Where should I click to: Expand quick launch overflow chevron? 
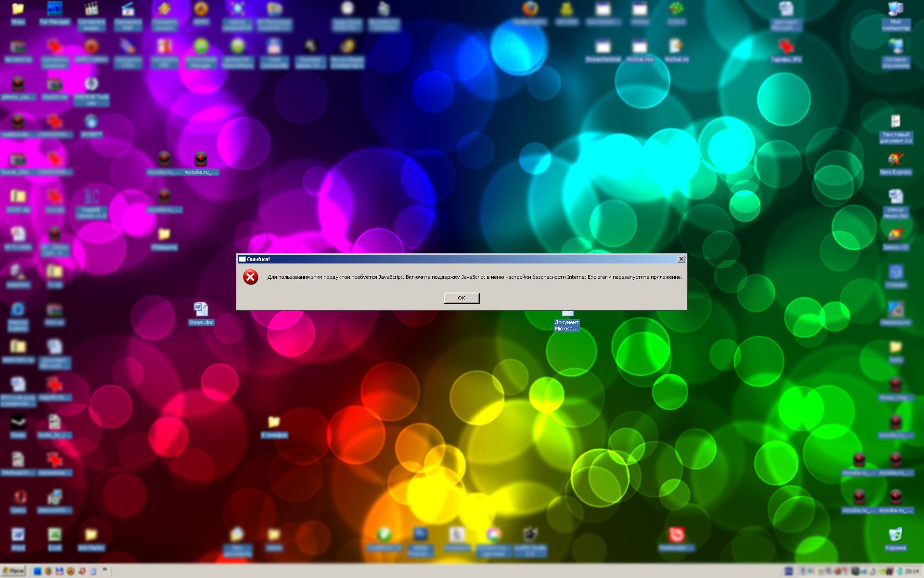(x=104, y=570)
